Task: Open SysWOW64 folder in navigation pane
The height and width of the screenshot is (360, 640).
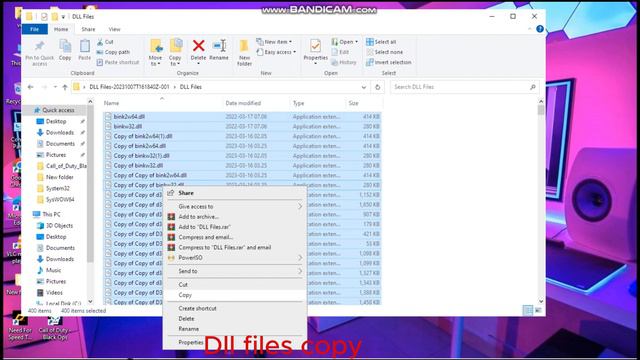Action: 60,200
